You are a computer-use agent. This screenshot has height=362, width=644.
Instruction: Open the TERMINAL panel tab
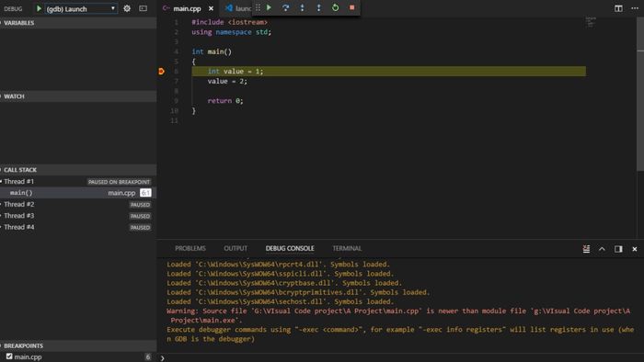(x=347, y=248)
